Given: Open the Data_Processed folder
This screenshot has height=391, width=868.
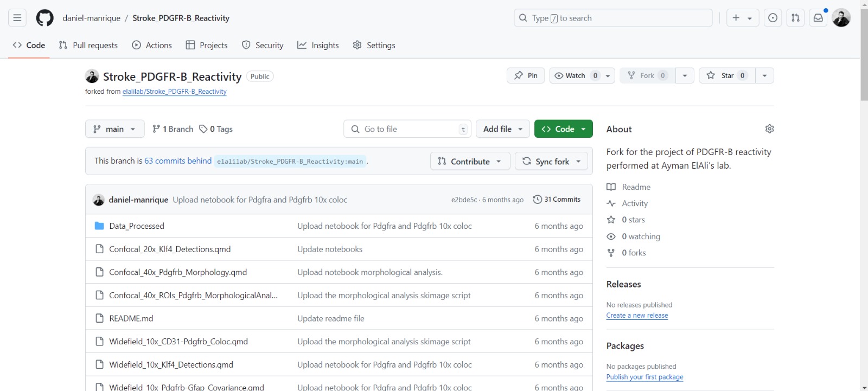Looking at the screenshot, I should click(136, 226).
